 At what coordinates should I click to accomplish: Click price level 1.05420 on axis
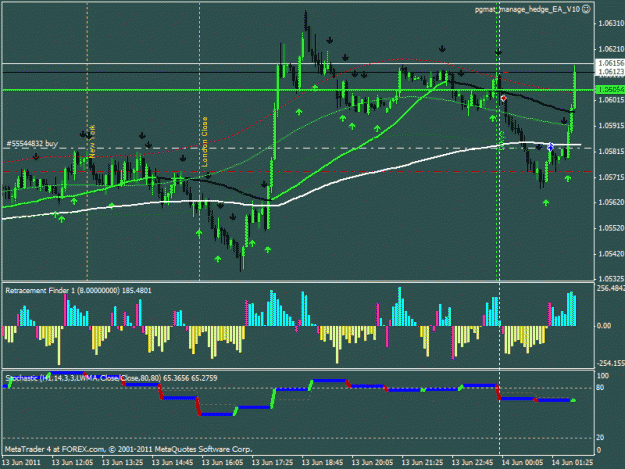click(611, 253)
